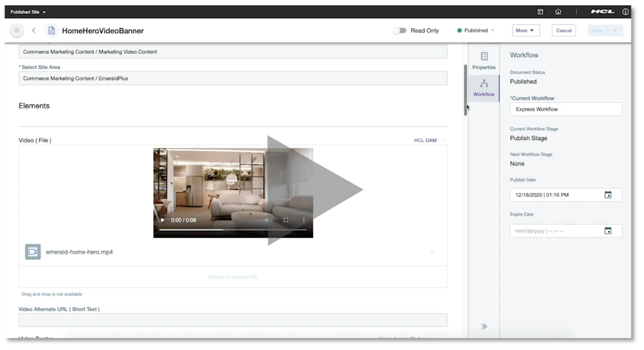The image size is (644, 350).
Task: Enter fullscreen for the video preview
Action: pyautogui.click(x=286, y=220)
